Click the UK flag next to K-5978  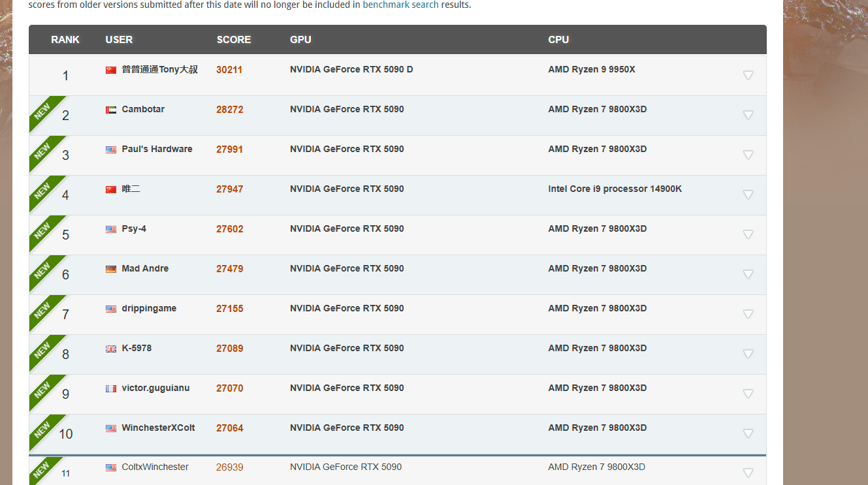111,349
